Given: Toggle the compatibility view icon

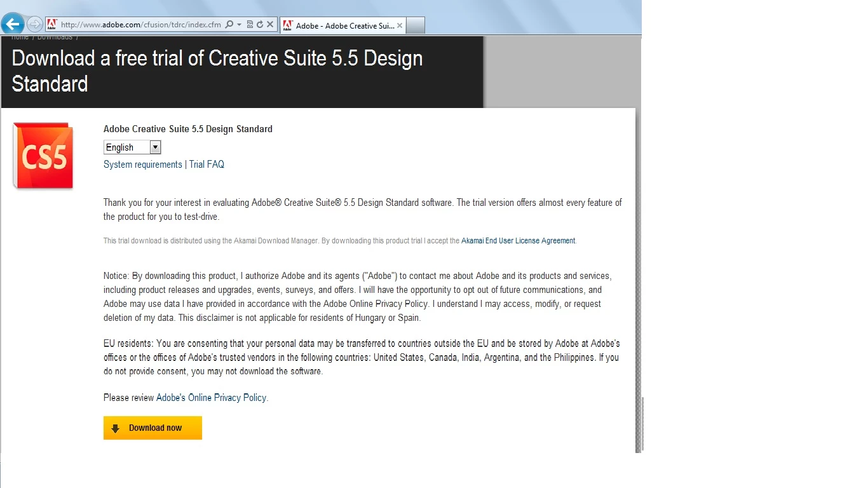Looking at the screenshot, I should 250,25.
